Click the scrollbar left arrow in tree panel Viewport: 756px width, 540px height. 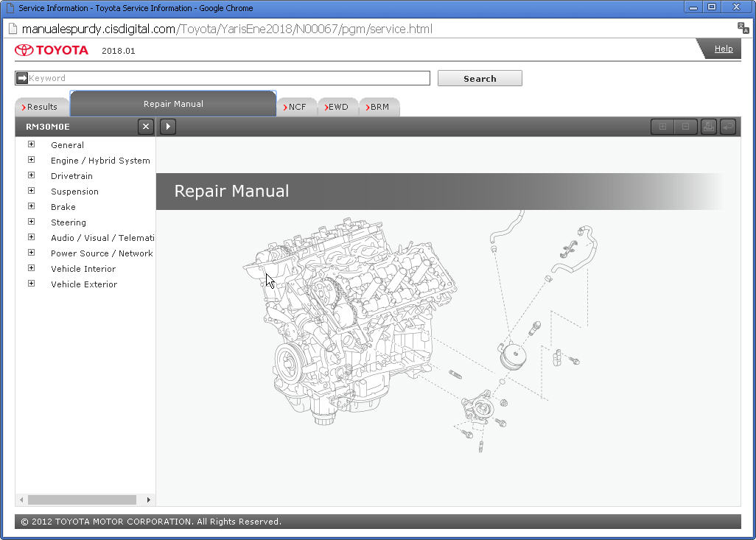click(21, 500)
